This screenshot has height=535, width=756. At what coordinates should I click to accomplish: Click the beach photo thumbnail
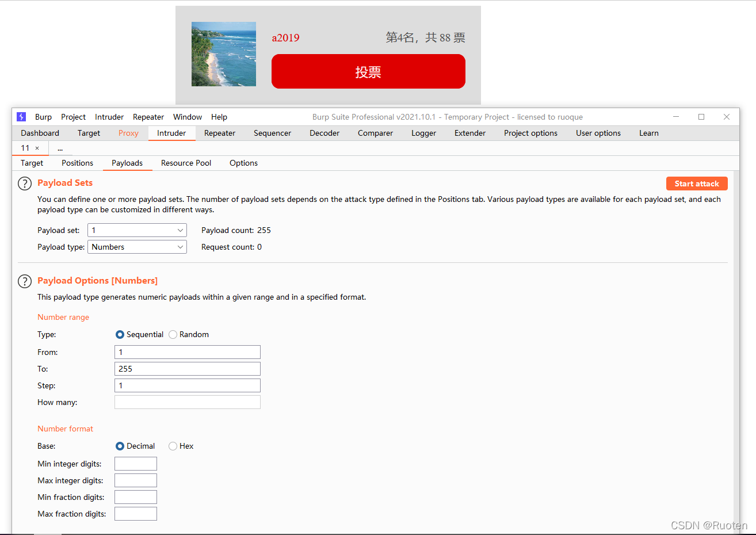pyautogui.click(x=224, y=54)
